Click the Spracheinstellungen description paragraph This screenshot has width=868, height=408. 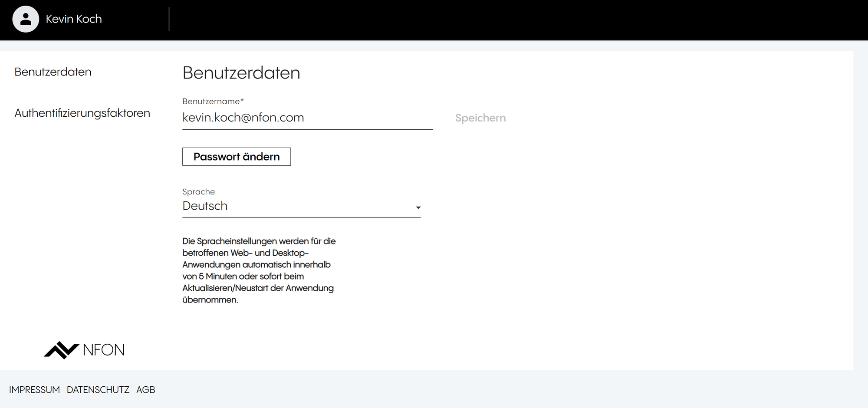click(x=259, y=270)
